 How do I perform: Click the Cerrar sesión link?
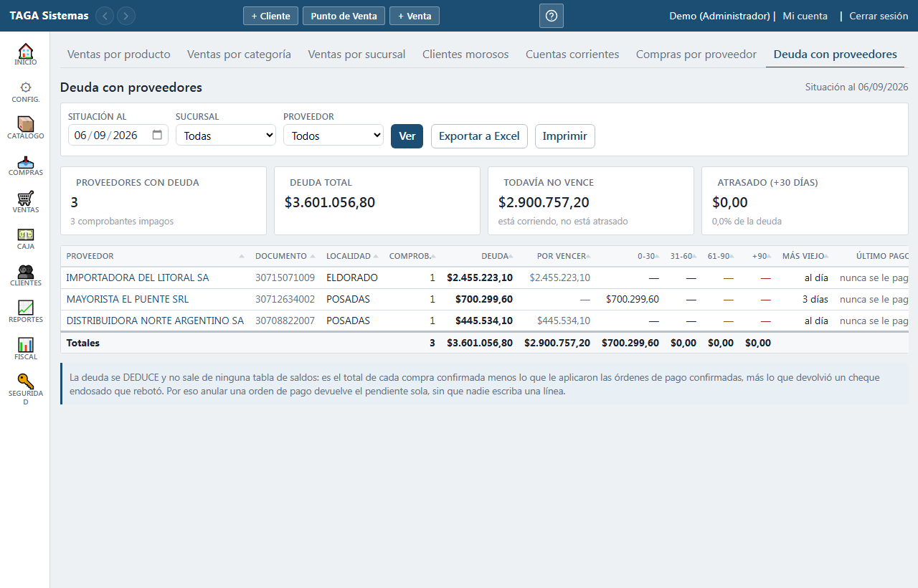879,16
